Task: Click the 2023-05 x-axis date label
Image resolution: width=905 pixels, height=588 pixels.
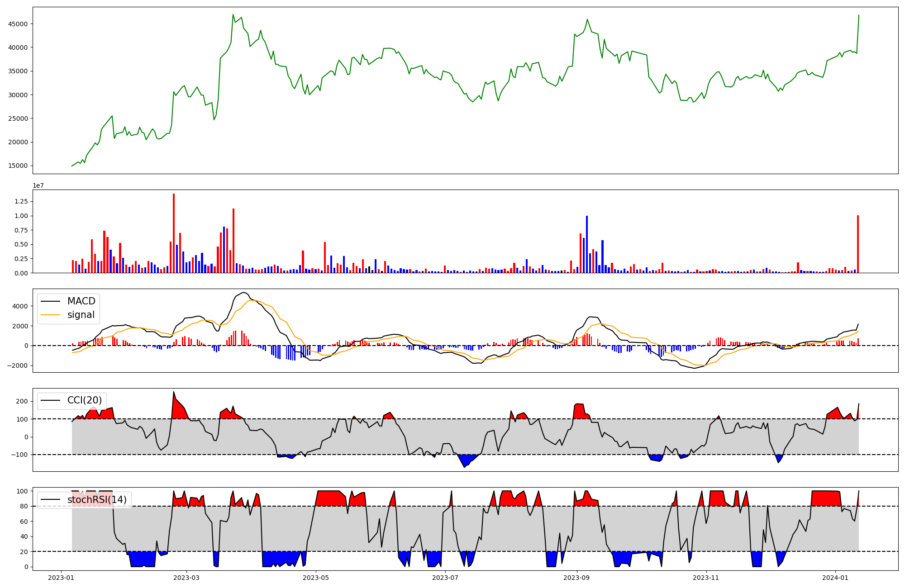Action: coord(315,578)
